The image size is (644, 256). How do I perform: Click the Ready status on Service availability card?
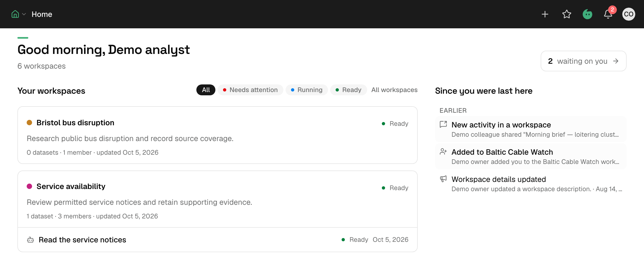click(395, 188)
